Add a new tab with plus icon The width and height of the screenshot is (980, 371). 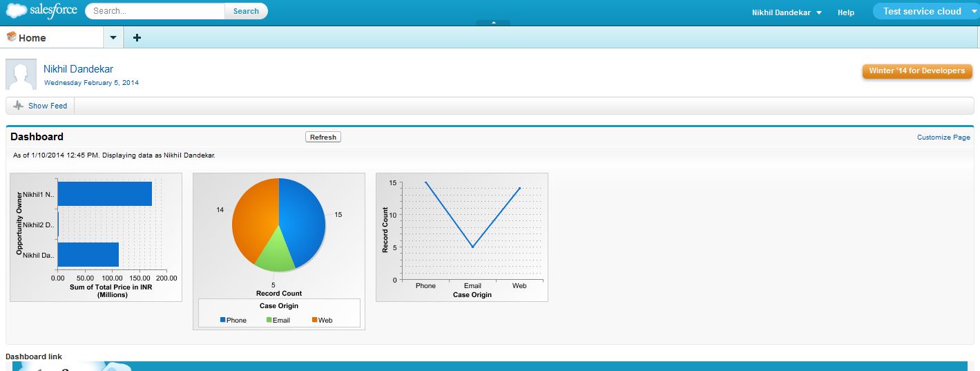[137, 37]
